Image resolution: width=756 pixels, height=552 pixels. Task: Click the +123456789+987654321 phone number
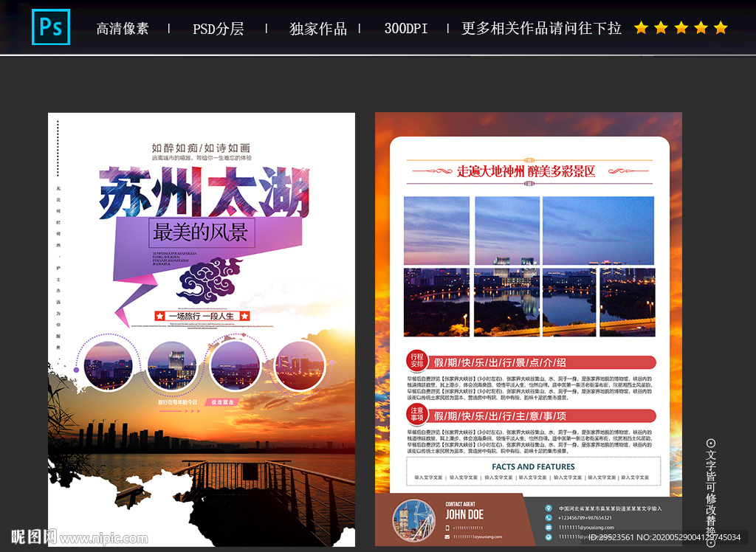[585, 518]
